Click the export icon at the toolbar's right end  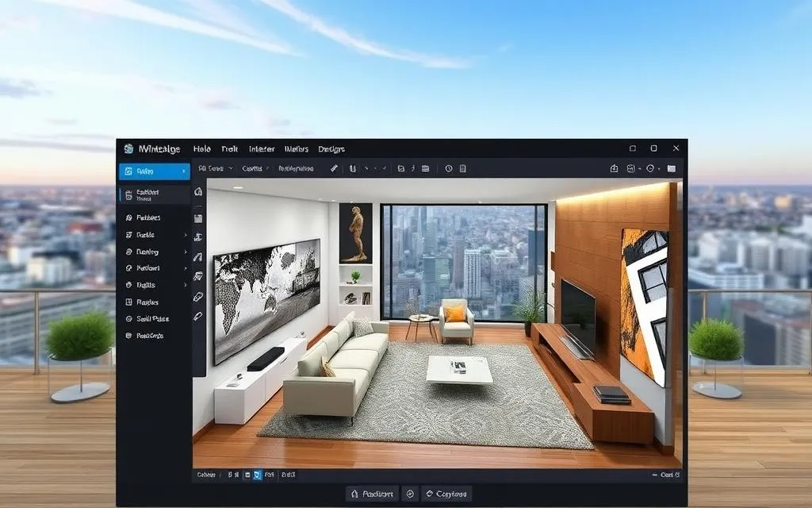[x=615, y=168]
